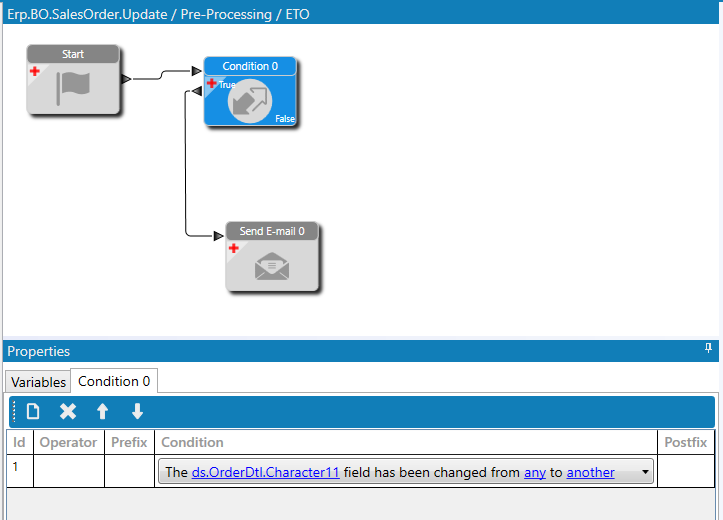Switch to the Condition 0 tab
Screen dimensions: 723x520
[114, 381]
